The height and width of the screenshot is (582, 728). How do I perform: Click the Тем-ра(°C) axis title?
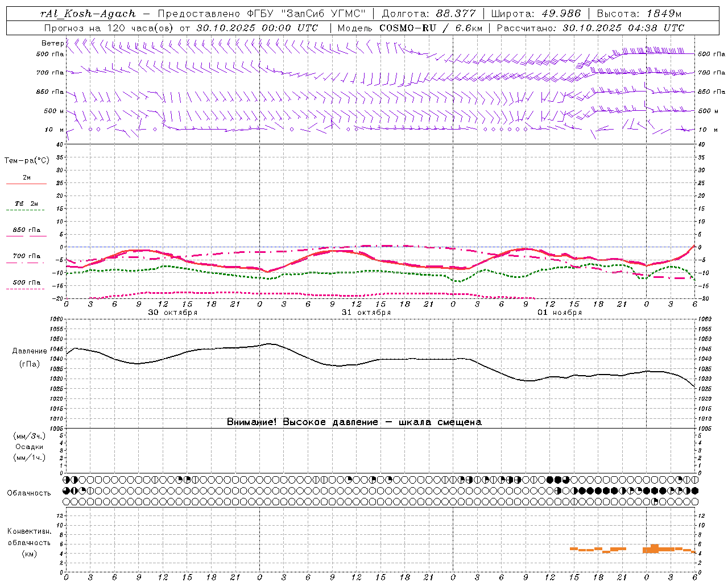pos(27,161)
